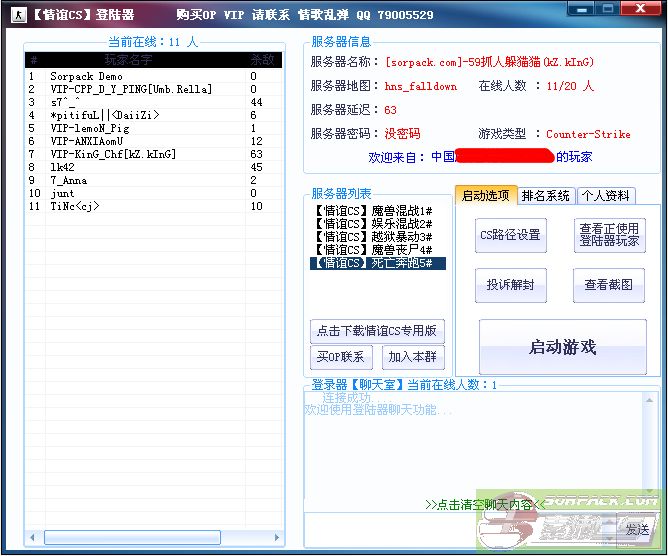The height and width of the screenshot is (556, 668).
Task: Open 查看截图 screenshot viewer
Action: pyautogui.click(x=609, y=285)
